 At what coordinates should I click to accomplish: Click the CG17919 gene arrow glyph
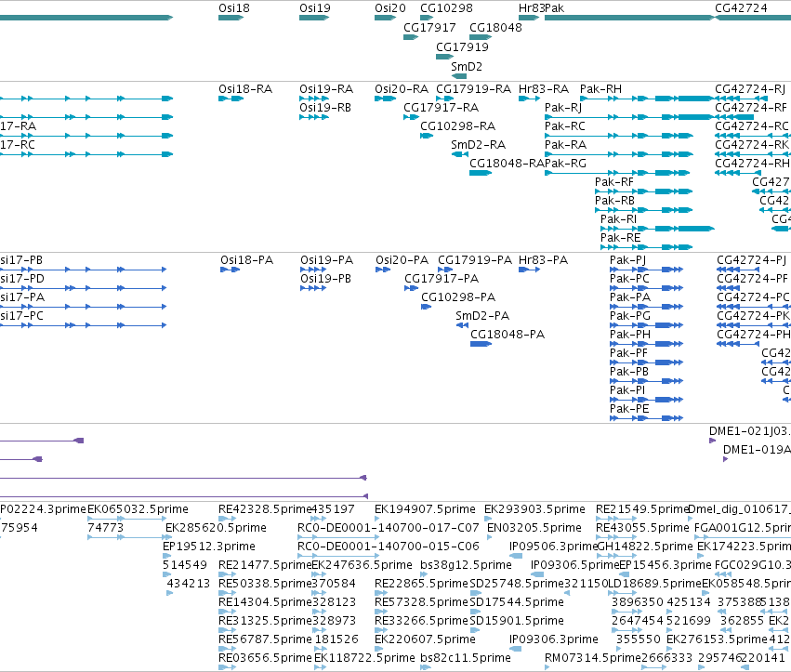[444, 57]
